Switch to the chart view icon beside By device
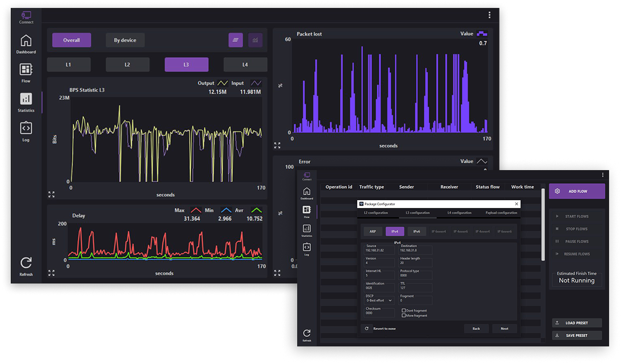 (255, 40)
